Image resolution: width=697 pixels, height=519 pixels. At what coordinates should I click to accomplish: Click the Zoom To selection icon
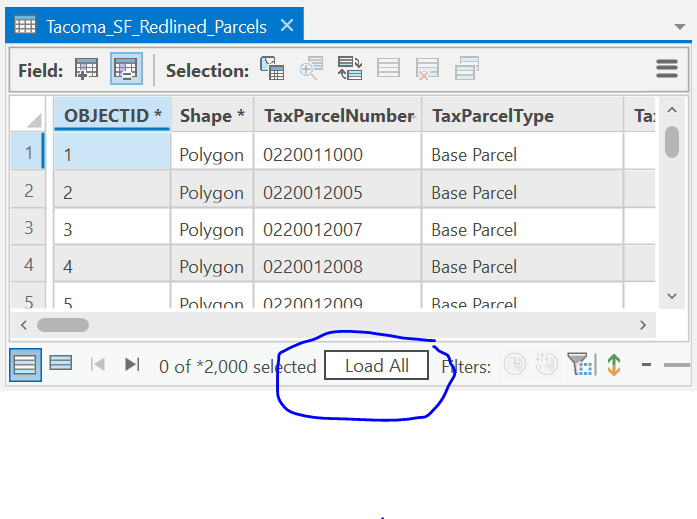click(x=311, y=68)
